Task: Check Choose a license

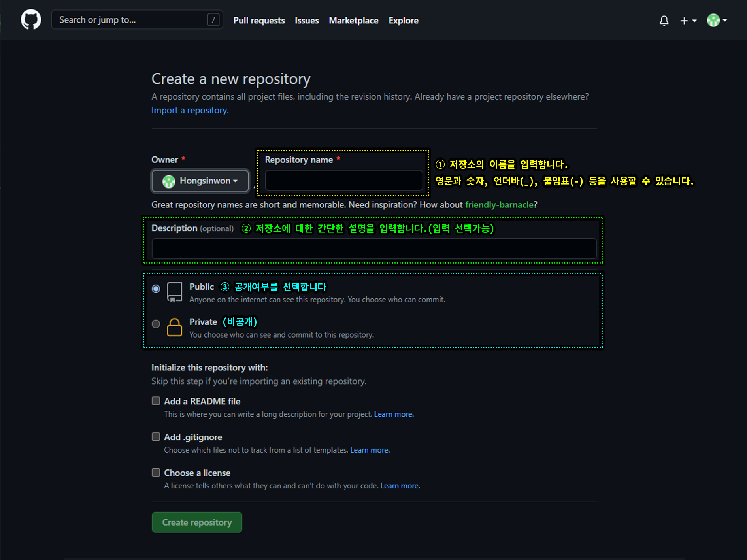Action: [156, 472]
